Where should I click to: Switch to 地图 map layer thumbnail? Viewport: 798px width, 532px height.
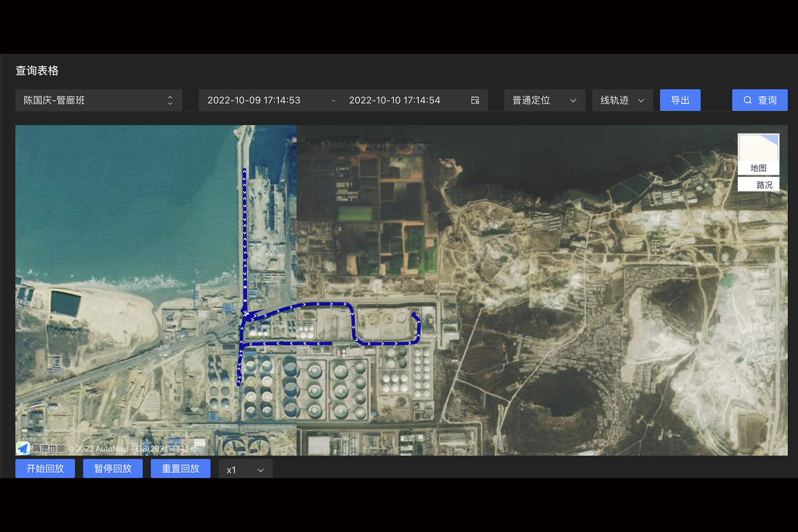pyautogui.click(x=758, y=154)
